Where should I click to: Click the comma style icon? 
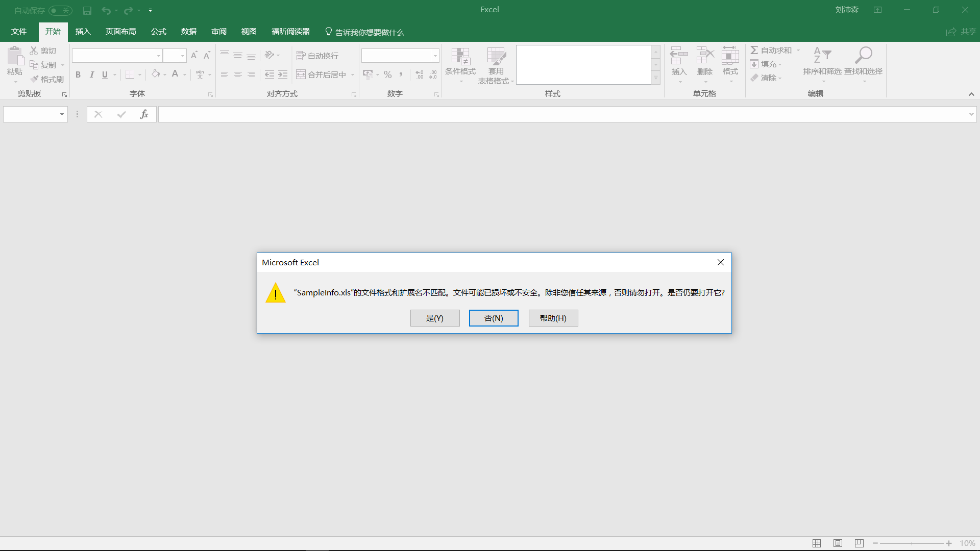401,74
